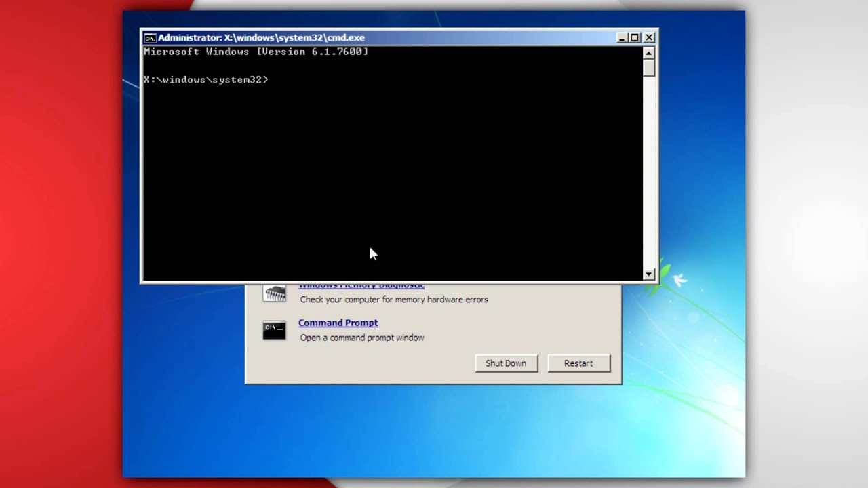Click the cmd scrollbar down arrow
Screen dimensions: 868x488
tap(649, 274)
